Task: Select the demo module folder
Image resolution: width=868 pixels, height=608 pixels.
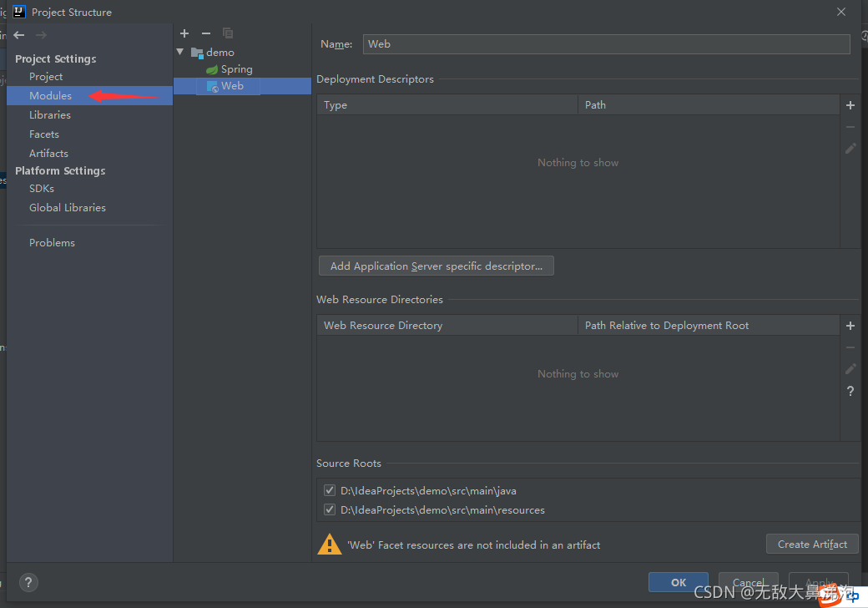Action: point(213,52)
